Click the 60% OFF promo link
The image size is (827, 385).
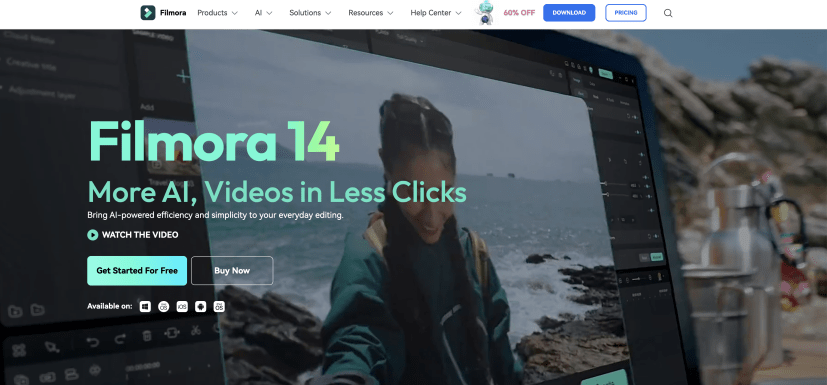[x=519, y=13]
